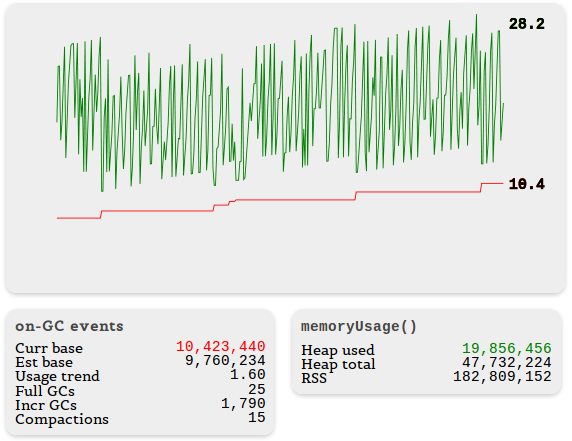Click the 28.2 heap peak label
Screen dimensions: 572x441
526,24
